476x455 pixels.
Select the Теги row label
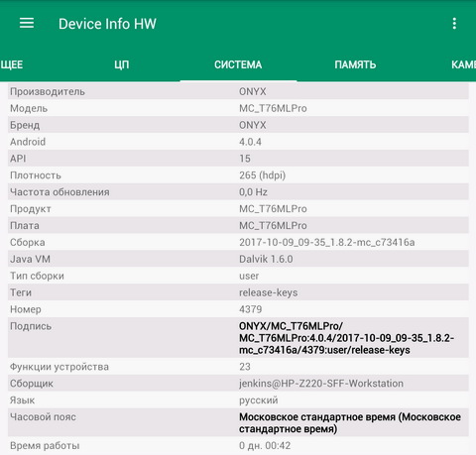click(21, 292)
